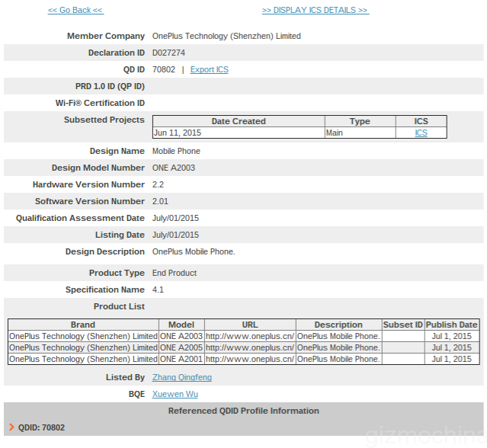Click the Listing Date value July/01/2015
The width and height of the screenshot is (487, 448).
pos(175,235)
